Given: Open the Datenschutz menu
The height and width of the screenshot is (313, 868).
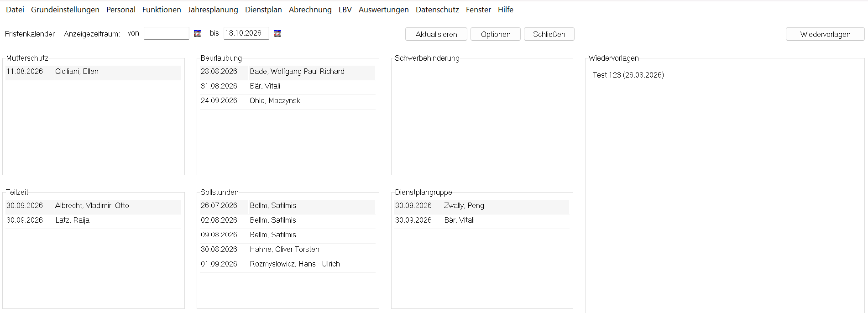Looking at the screenshot, I should 437,10.
